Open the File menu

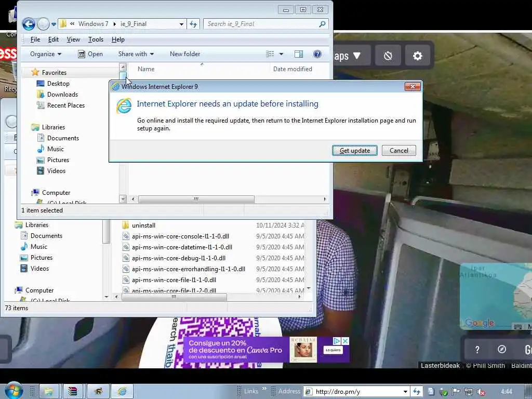coord(35,39)
